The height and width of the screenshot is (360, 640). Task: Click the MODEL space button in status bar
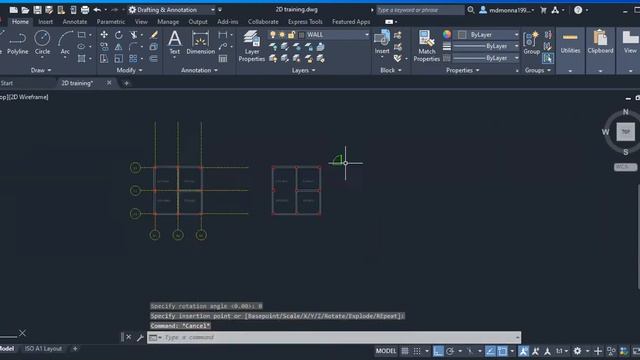point(386,351)
